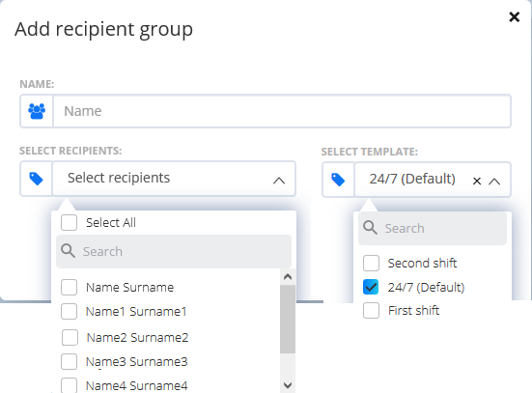Click the 'NAME:' field label
Screen dimensions: 532x393
pyautogui.click(x=37, y=84)
